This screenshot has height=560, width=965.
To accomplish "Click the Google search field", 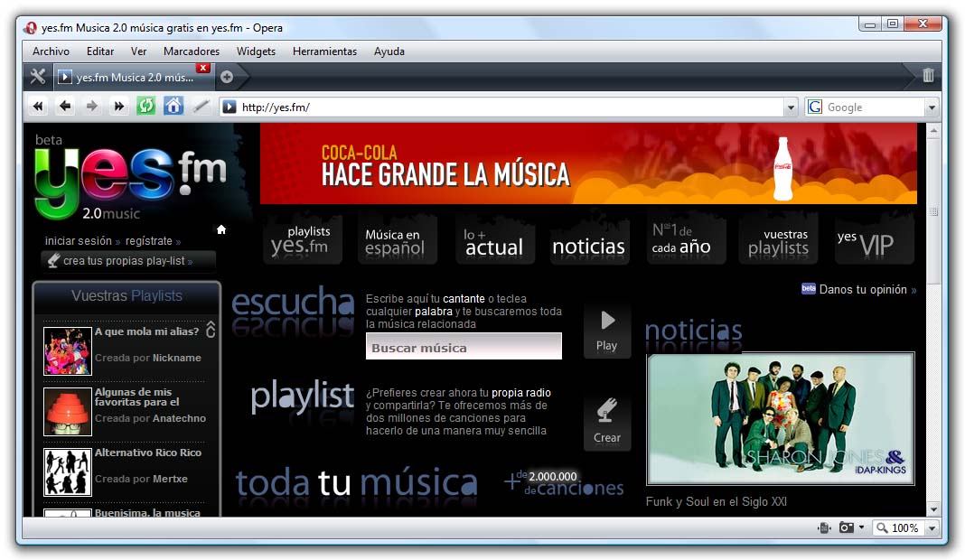I will click(x=874, y=107).
